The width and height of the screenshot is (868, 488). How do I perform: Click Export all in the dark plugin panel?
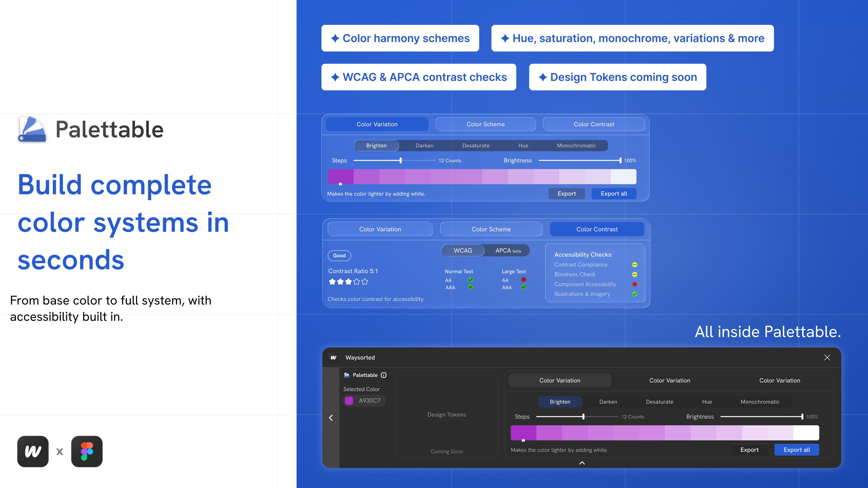point(797,450)
